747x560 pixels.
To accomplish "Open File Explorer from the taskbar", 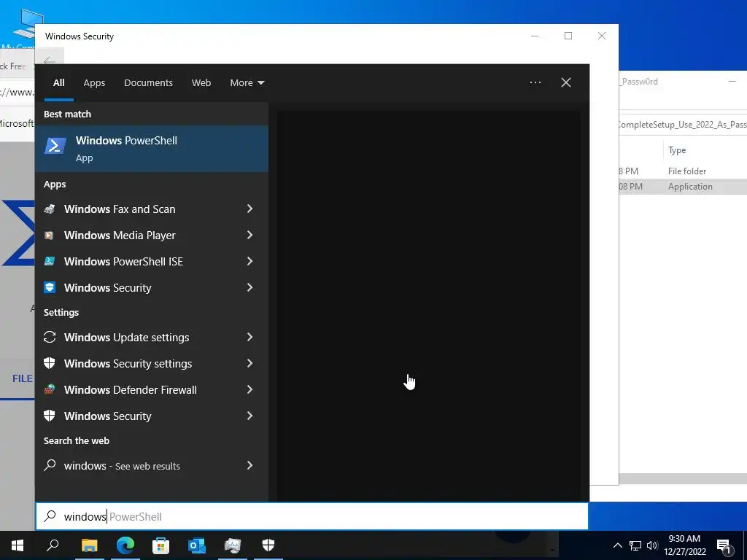I will (89, 545).
